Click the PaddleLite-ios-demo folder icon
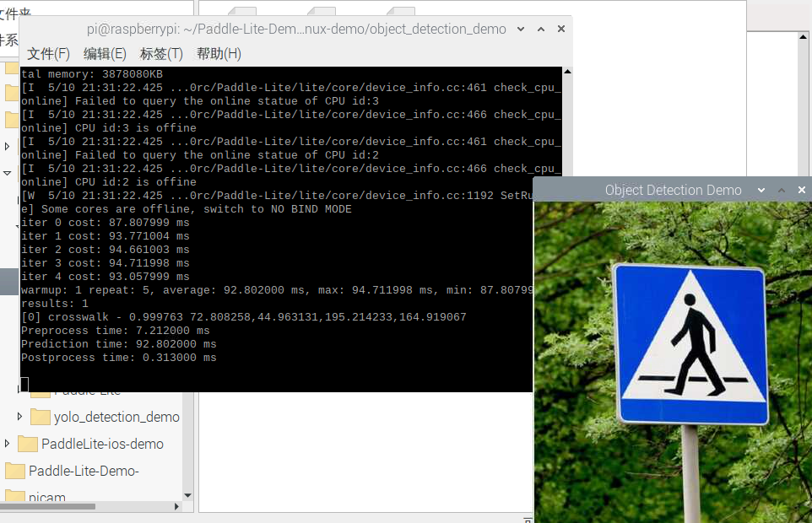Screen dimensions: 812x523 click(28, 444)
